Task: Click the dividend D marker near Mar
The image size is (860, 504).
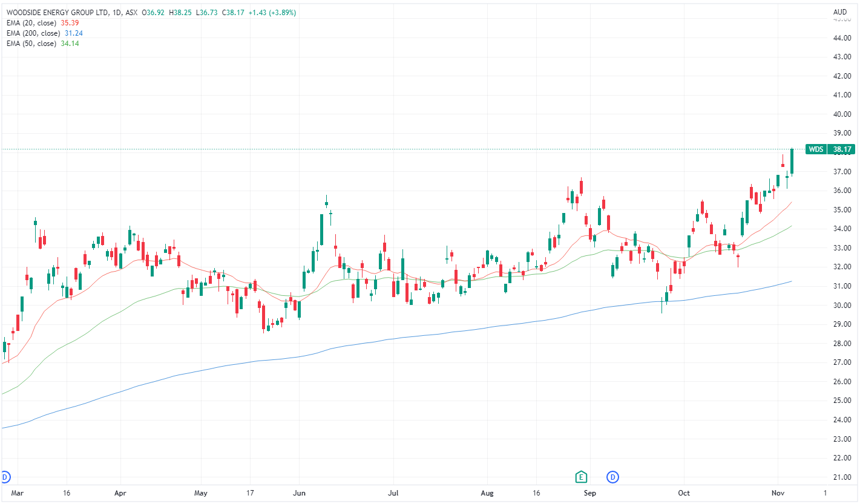Action: click(5, 476)
